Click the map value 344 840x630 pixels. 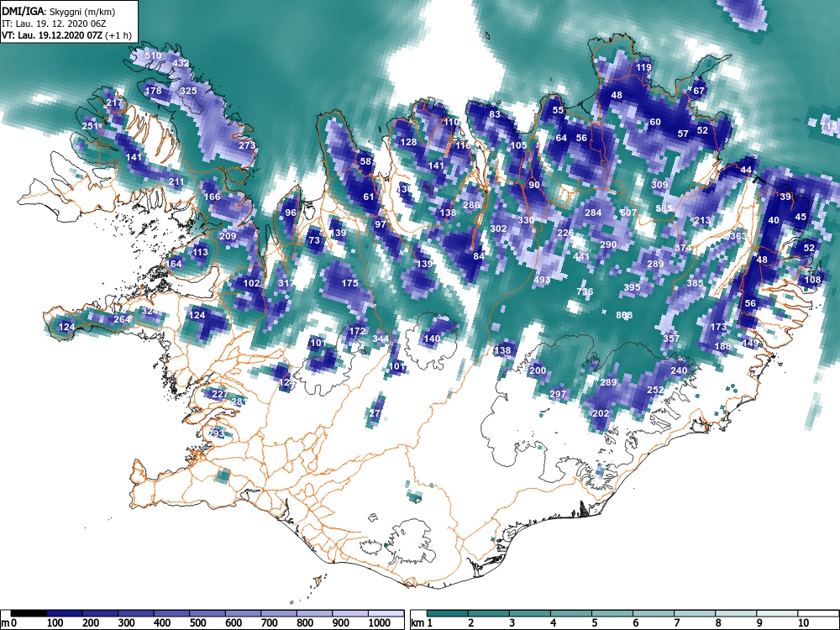[x=381, y=338]
